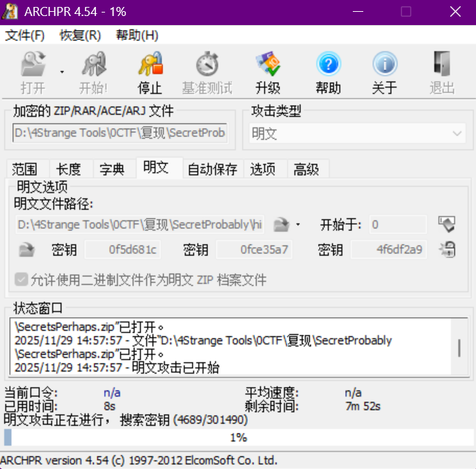Click the icon right of 开始于 field
Viewport: 476px width, 469px height.
click(x=446, y=224)
